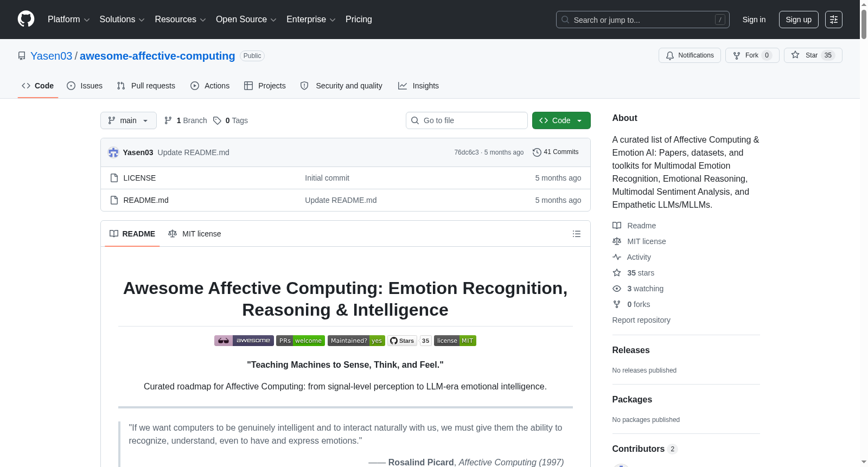Open the Releases heading link
This screenshot has height=467, width=868.
pos(631,350)
